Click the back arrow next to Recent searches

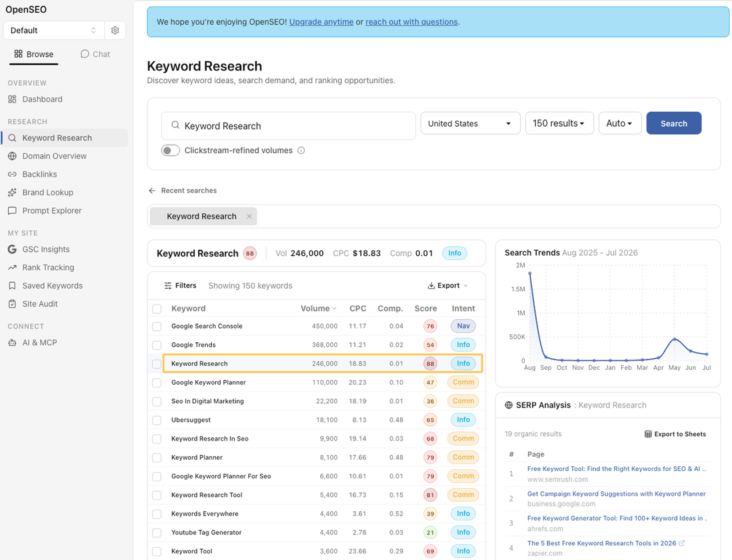[152, 191]
